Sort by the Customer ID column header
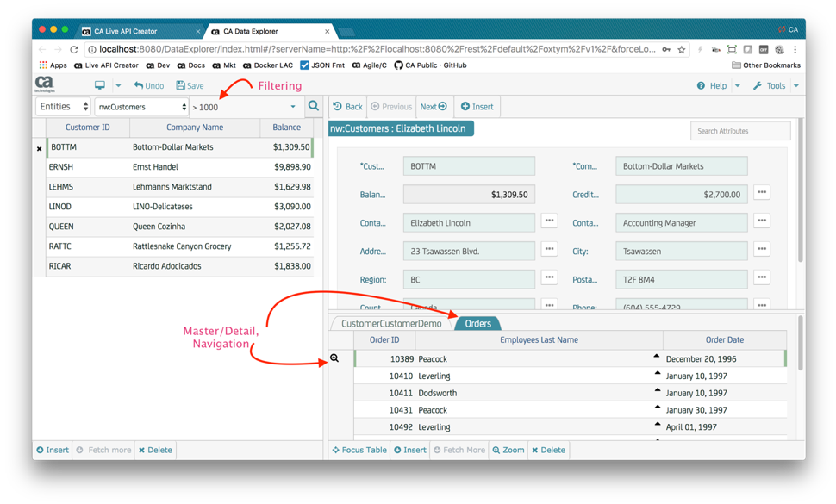Image resolution: width=836 pixels, height=504 pixels. 88,128
